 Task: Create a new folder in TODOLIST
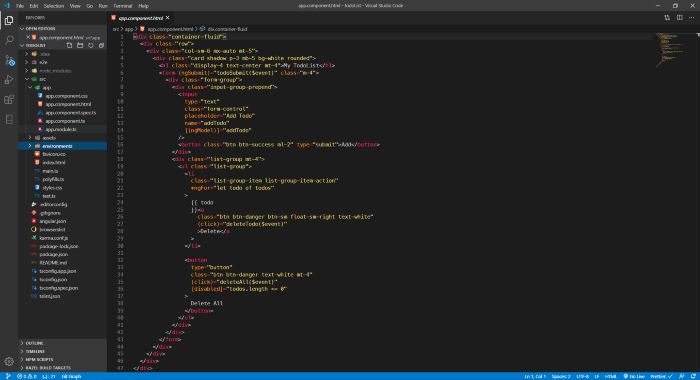click(x=80, y=46)
